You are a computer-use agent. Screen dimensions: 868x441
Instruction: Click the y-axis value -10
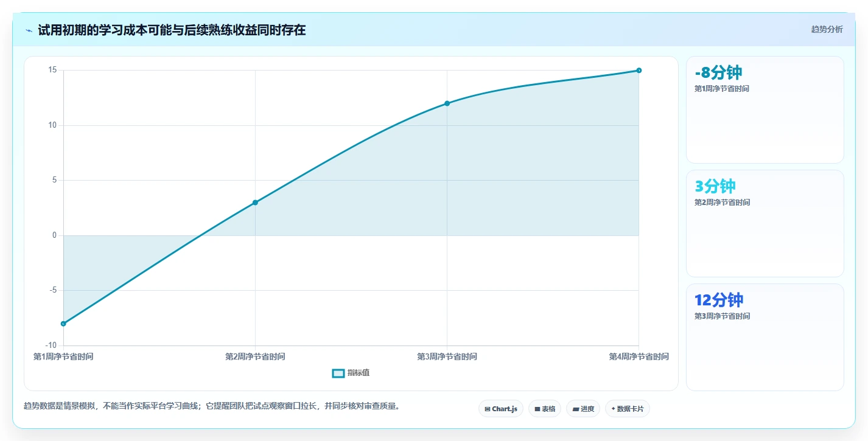pyautogui.click(x=51, y=346)
